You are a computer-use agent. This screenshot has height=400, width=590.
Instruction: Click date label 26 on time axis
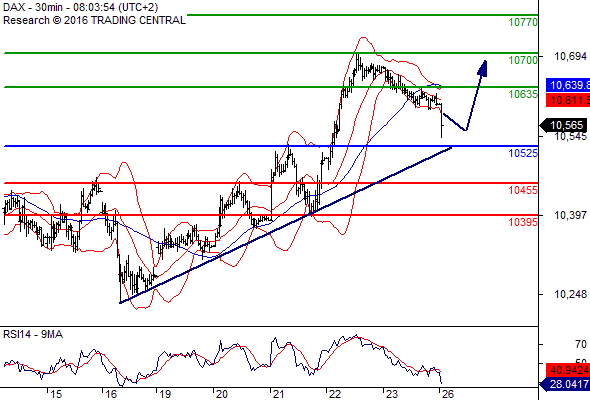click(x=448, y=394)
